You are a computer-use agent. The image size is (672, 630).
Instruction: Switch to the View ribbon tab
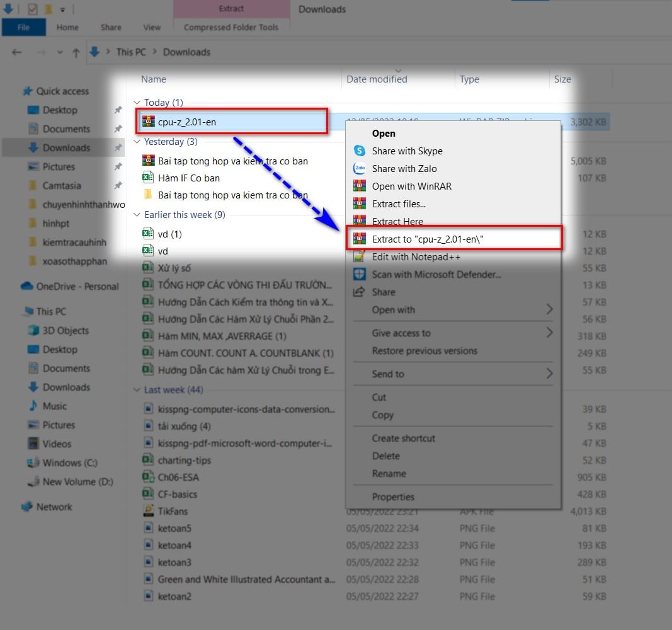[x=152, y=28]
